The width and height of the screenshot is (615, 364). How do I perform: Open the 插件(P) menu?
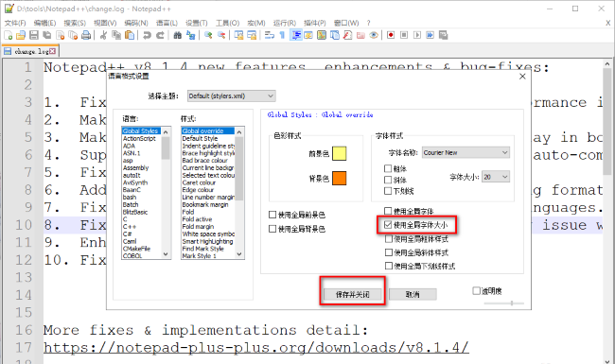pyautogui.click(x=314, y=23)
